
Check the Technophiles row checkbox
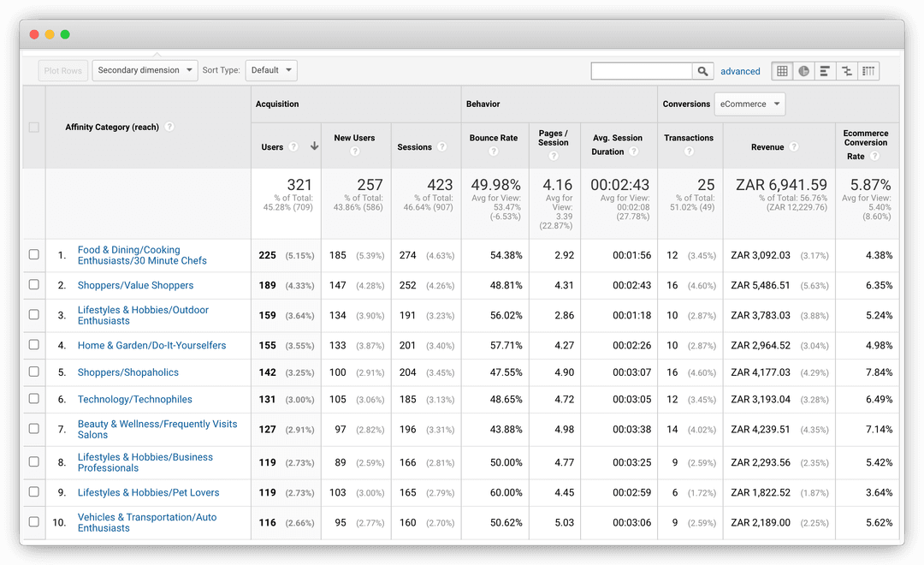coord(33,399)
